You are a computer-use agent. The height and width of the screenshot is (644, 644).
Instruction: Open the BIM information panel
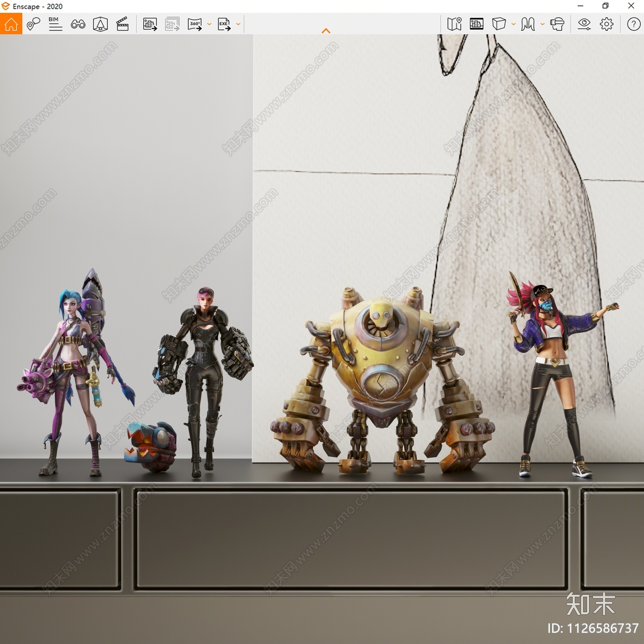coord(55,24)
